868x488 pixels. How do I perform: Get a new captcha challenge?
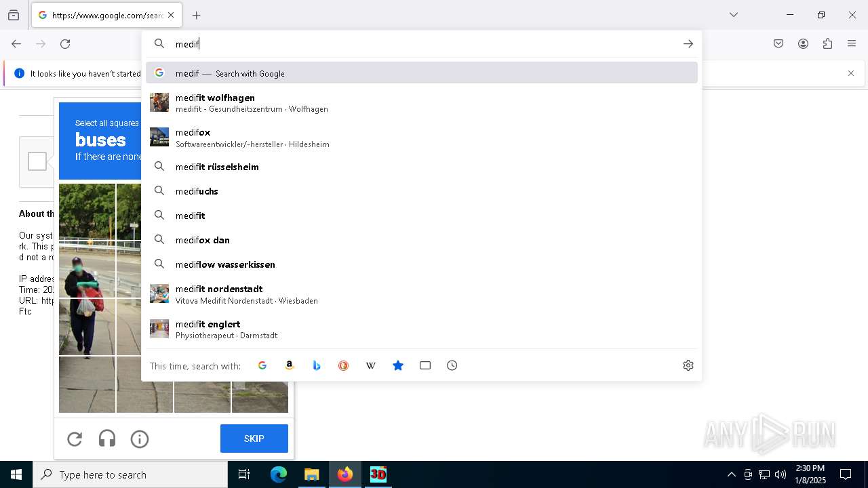75,439
